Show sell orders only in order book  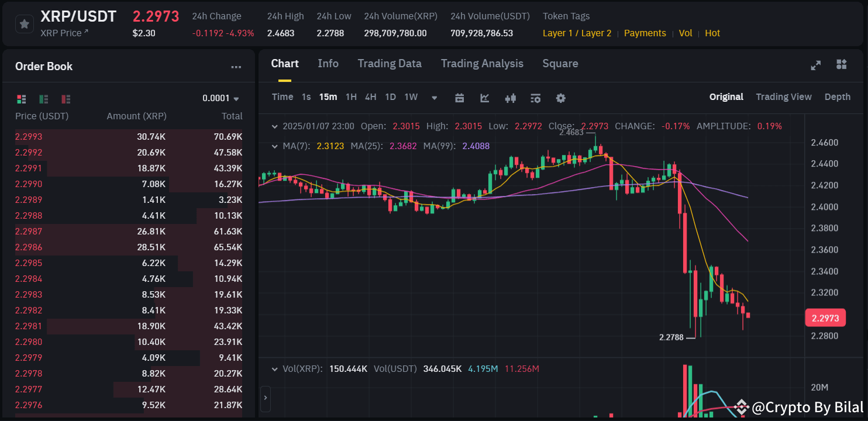tap(66, 99)
